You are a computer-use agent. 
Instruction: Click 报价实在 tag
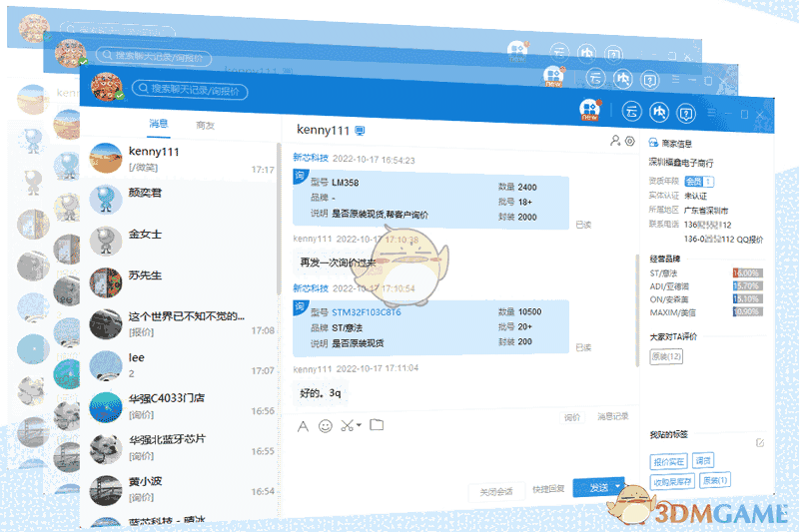tap(668, 462)
